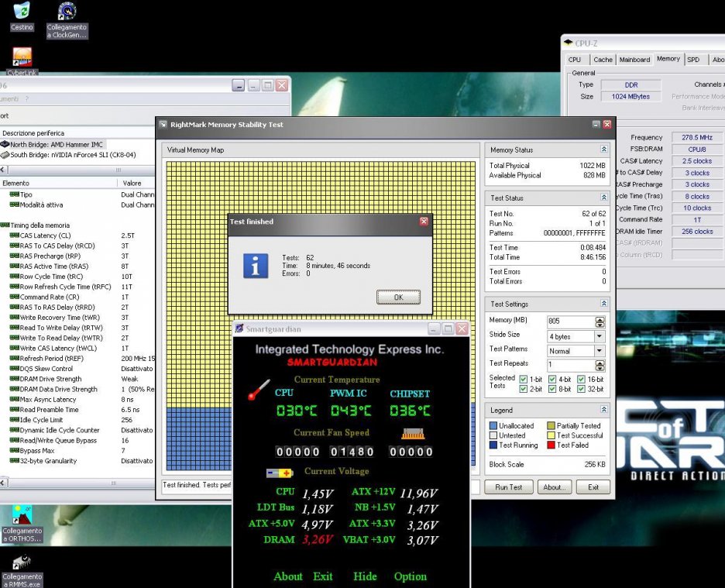
Task: Click the Test Successful legend color swatch
Action: coord(551,435)
